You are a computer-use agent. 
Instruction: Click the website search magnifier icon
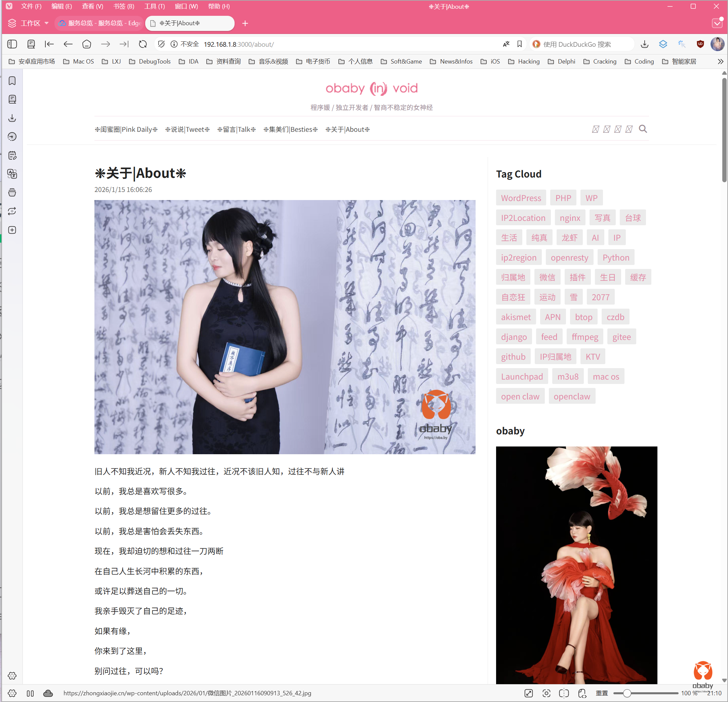643,129
